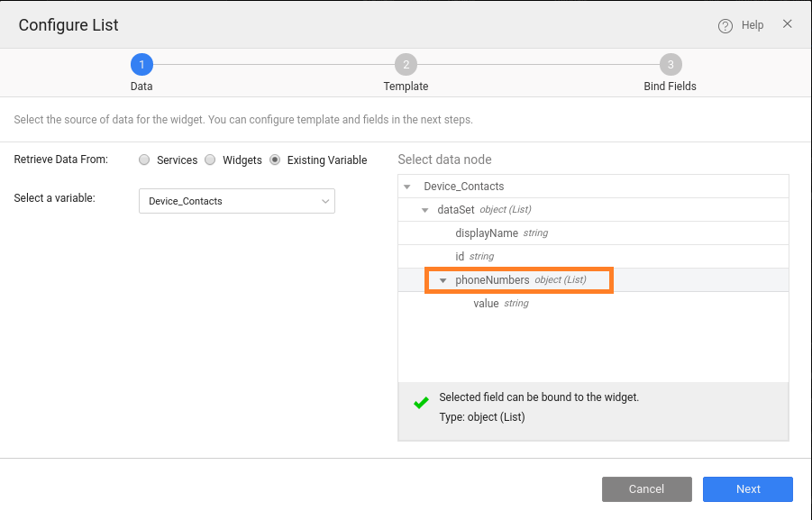Select the Services radio button
The width and height of the screenshot is (812, 520).
[x=144, y=160]
